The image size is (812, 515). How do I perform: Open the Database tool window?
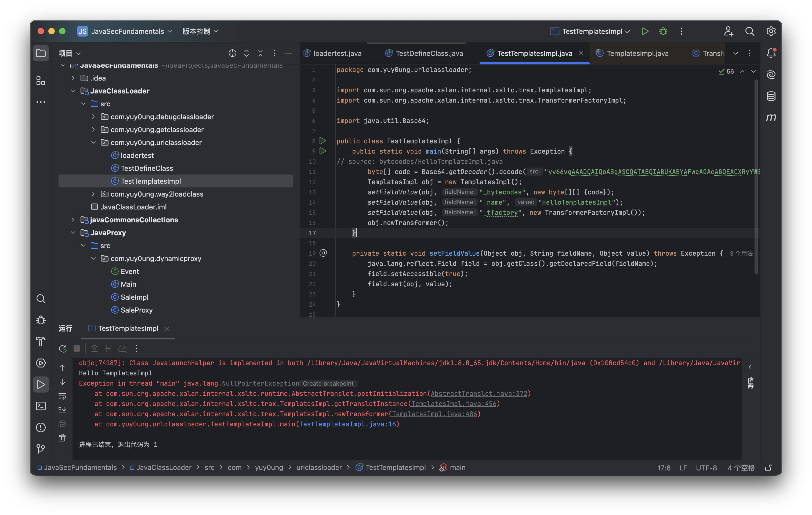tap(771, 96)
